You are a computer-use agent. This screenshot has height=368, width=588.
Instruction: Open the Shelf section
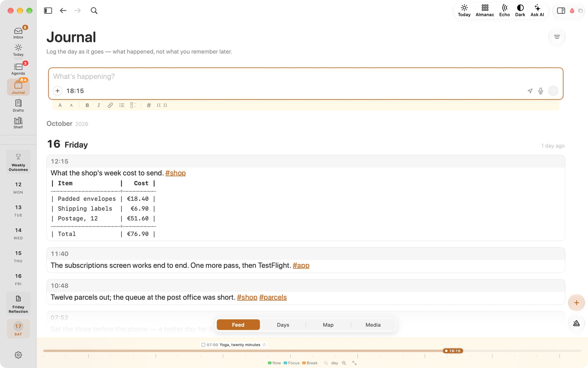click(18, 123)
